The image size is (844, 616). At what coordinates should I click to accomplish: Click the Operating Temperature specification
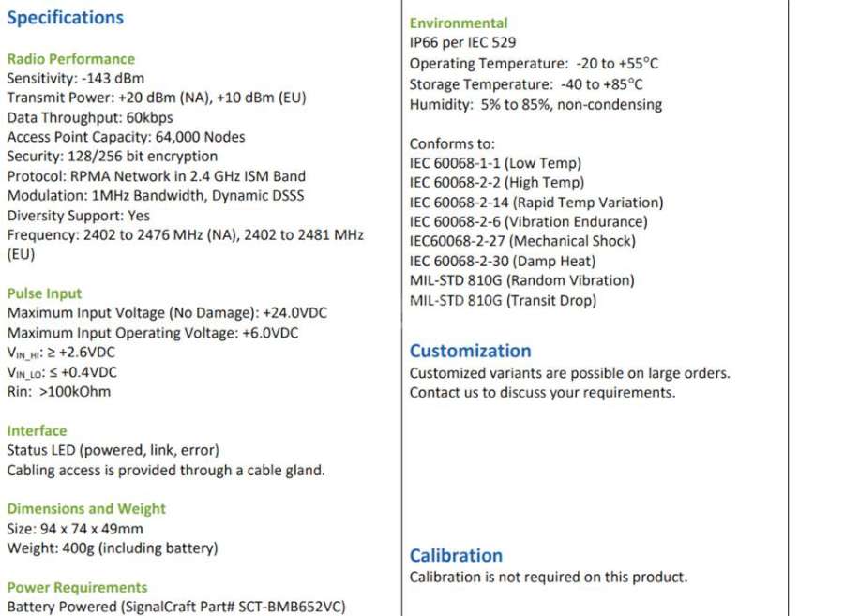534,64
